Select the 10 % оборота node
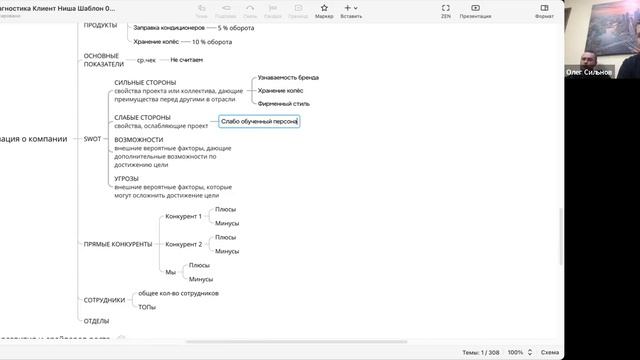640x360 pixels. tap(212, 42)
